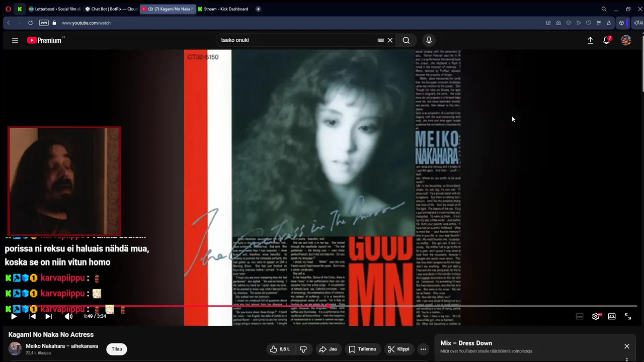Click the 1:49 / 3:34 time display

coord(95,316)
